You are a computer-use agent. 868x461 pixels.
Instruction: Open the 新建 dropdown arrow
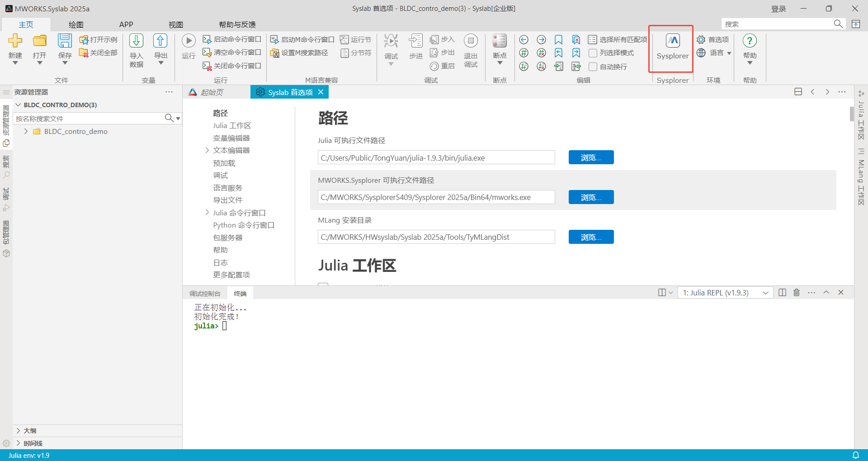pyautogui.click(x=15, y=63)
